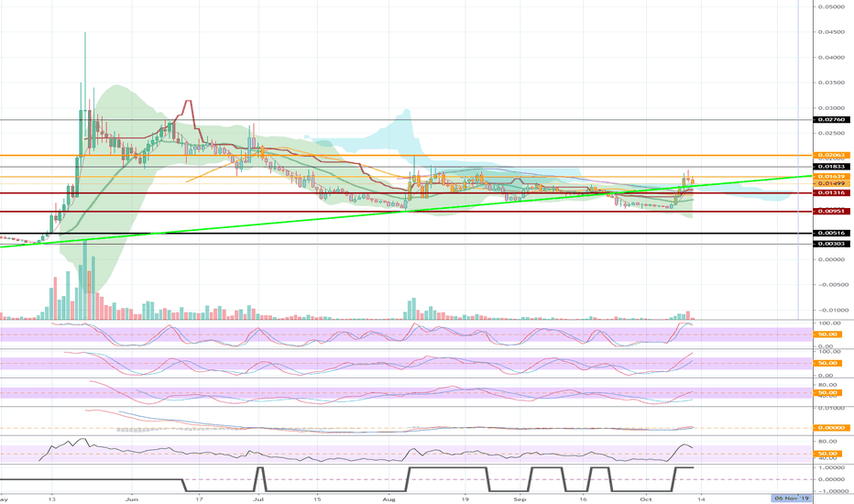Click the Sep label on the time axis
The height and width of the screenshot is (504, 854).
(520, 499)
